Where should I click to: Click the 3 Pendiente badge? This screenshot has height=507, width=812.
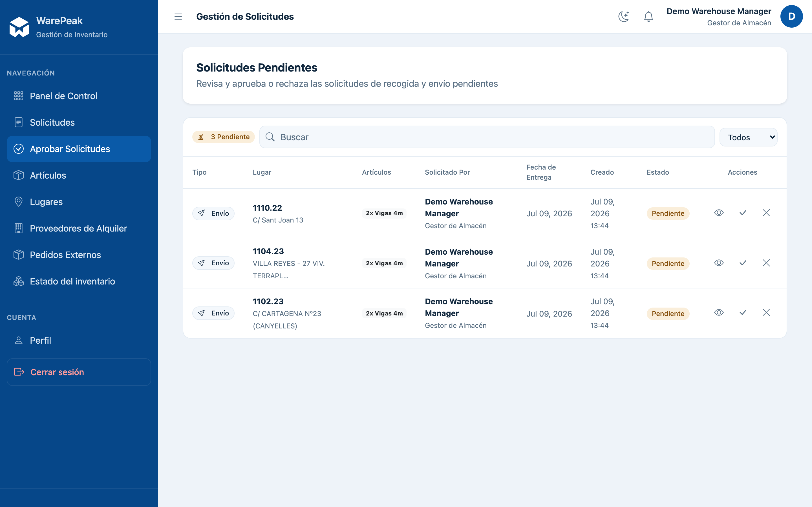[224, 137]
